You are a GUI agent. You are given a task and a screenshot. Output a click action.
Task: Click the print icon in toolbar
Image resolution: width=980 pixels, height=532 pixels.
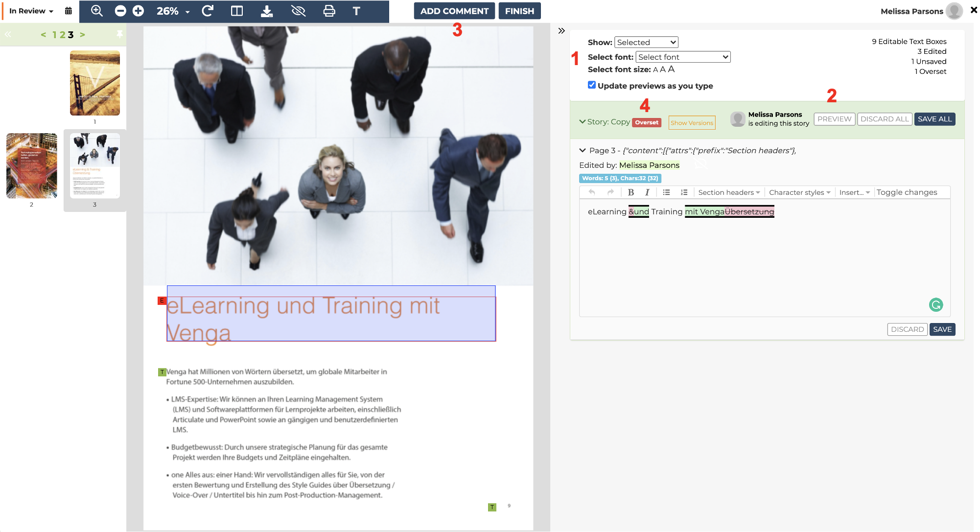coord(329,11)
